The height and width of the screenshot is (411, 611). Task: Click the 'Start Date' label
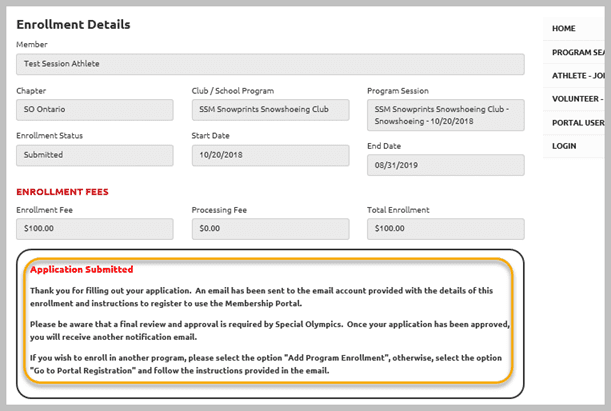point(210,136)
